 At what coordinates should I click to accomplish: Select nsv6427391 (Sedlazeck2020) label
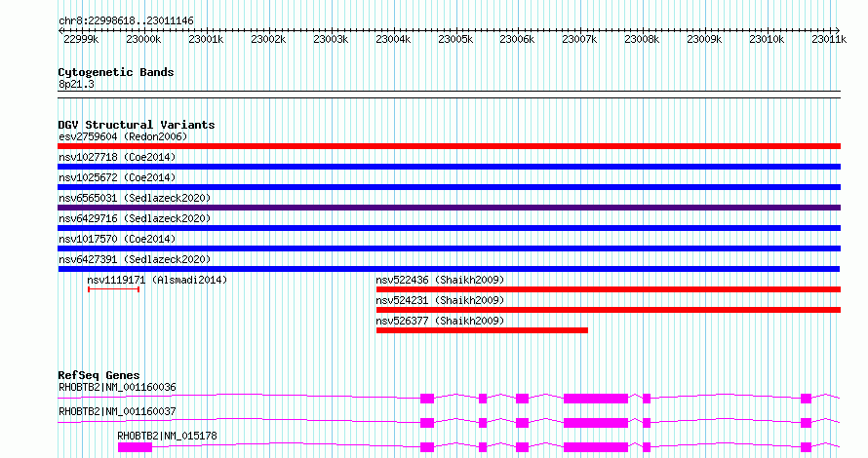[135, 259]
